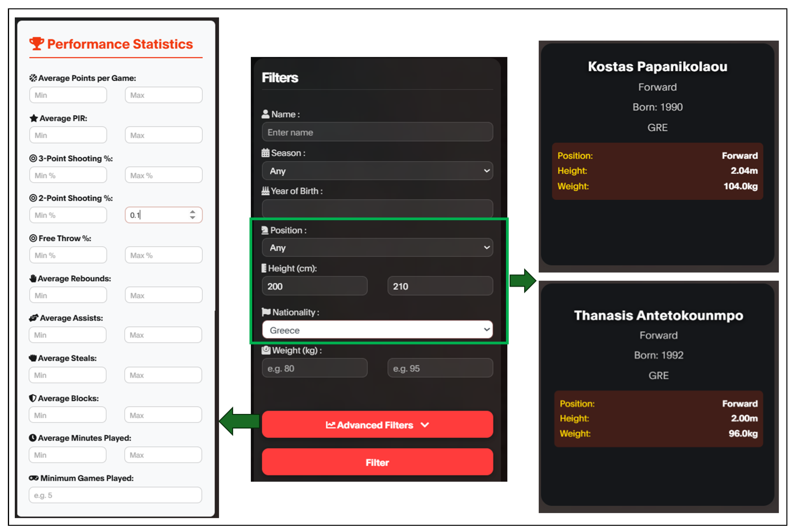Click the star icon next to Average PIR
Viewport: 795px width, 532px height.
[x=34, y=118]
